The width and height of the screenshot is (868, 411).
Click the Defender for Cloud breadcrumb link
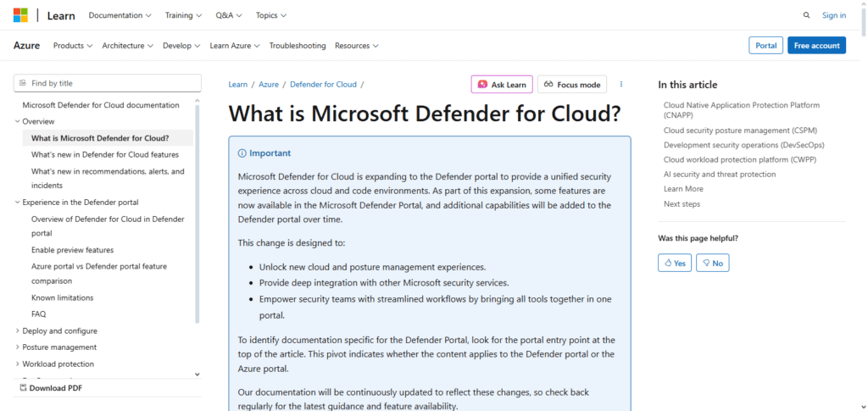[x=323, y=84]
